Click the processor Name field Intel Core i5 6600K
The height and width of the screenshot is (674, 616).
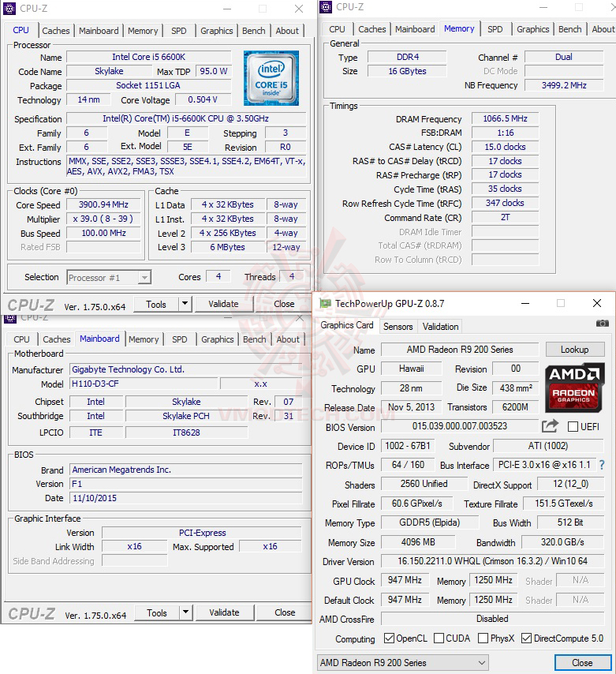(x=148, y=57)
